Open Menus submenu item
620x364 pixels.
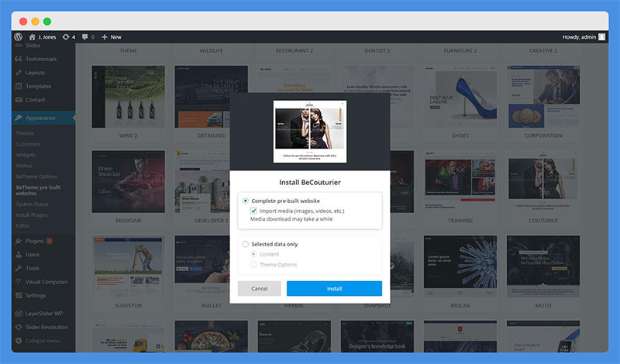tap(24, 166)
